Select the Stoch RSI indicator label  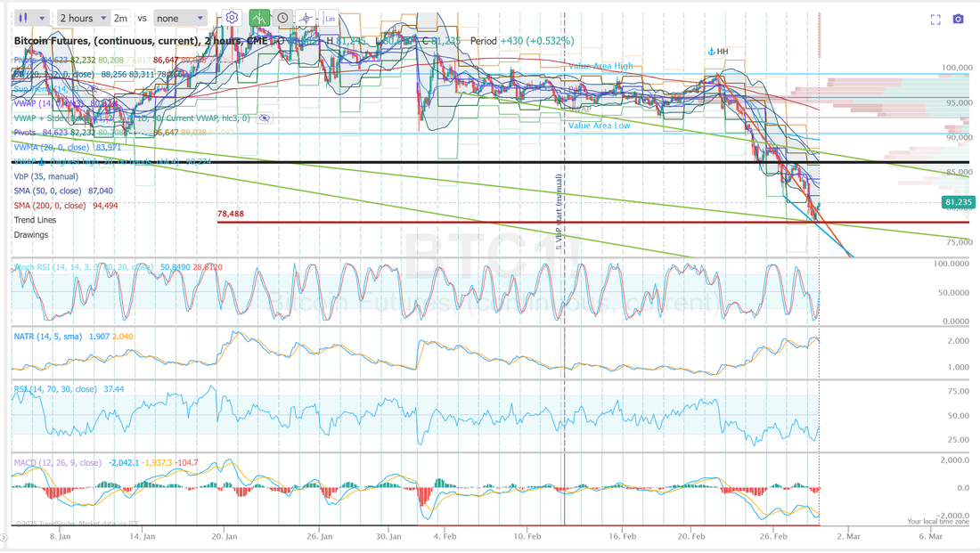(83, 267)
